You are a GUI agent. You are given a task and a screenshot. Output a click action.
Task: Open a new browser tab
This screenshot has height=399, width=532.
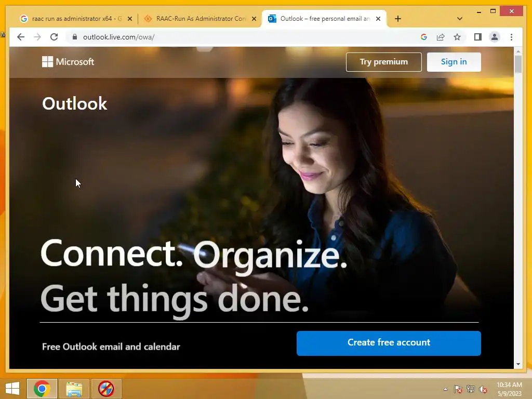398,19
